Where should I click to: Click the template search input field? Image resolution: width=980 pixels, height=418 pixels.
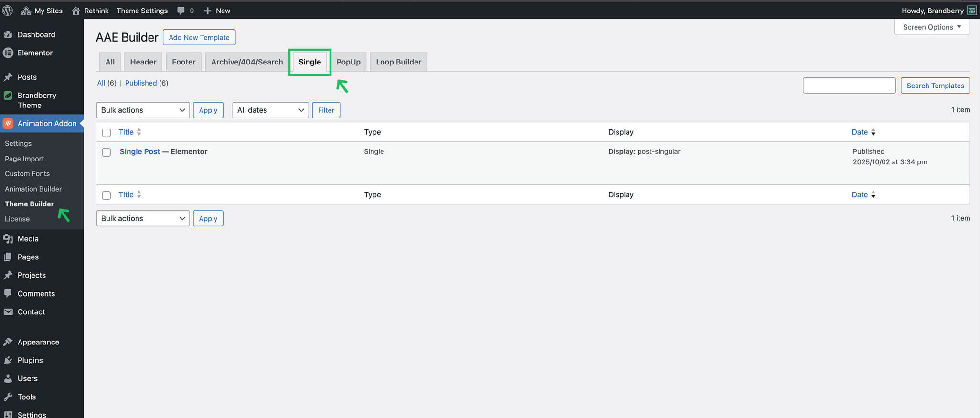(x=849, y=86)
